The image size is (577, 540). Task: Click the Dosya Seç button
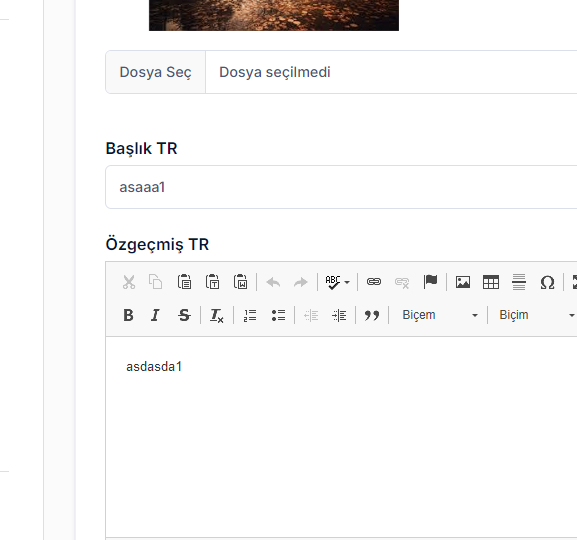click(x=155, y=72)
